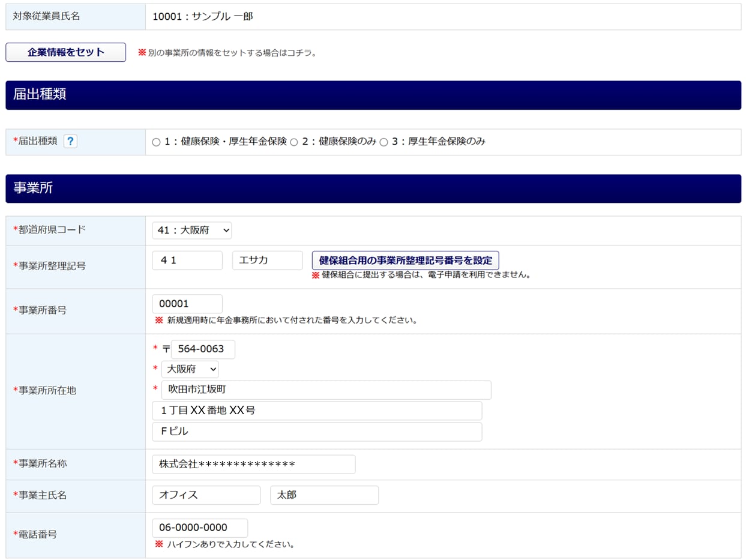Viewport: 746px width, 560px height.
Task: Click 健保組合用の事業所整理記号番号を設定 button
Action: (405, 260)
